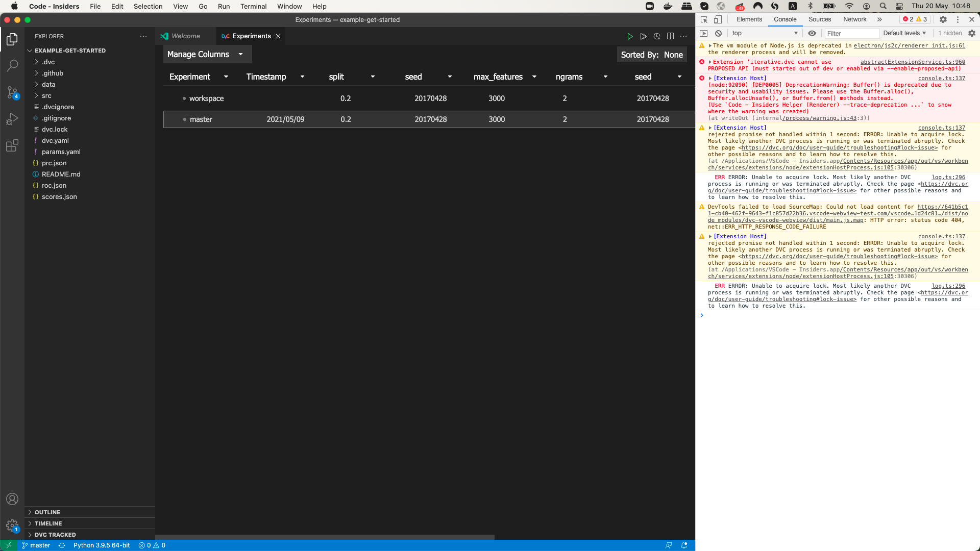Expand the .github folder
The width and height of the screenshot is (980, 551).
(x=53, y=73)
